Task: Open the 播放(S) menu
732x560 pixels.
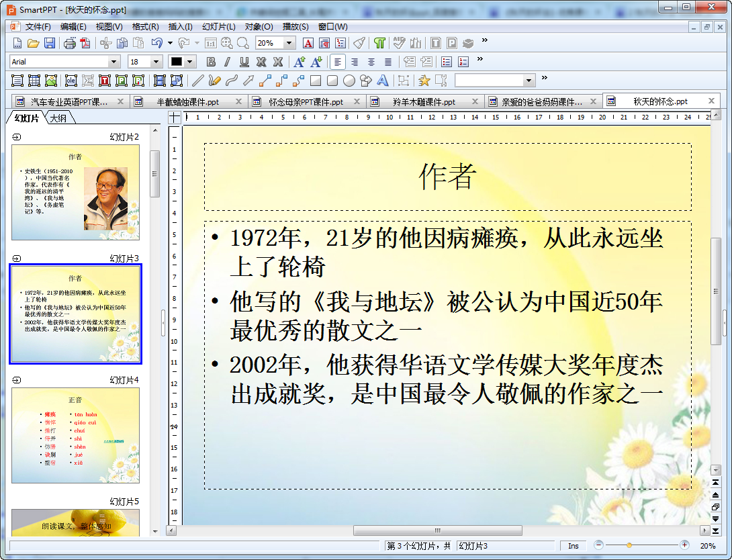Action: click(x=295, y=27)
